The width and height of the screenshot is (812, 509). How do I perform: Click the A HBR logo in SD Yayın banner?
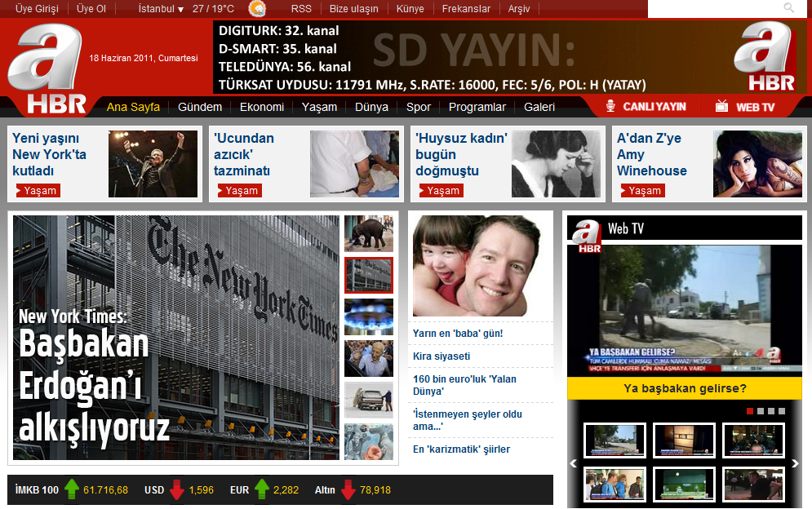click(765, 57)
